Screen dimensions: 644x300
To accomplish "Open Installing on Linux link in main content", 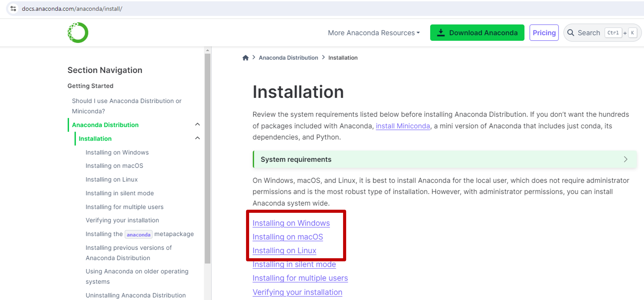I will [x=284, y=251].
